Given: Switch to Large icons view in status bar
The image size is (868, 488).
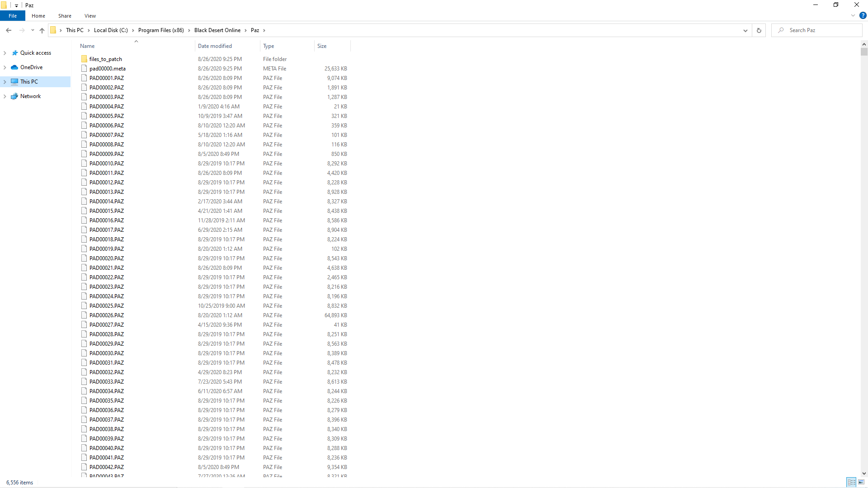Looking at the screenshot, I should click(x=861, y=482).
